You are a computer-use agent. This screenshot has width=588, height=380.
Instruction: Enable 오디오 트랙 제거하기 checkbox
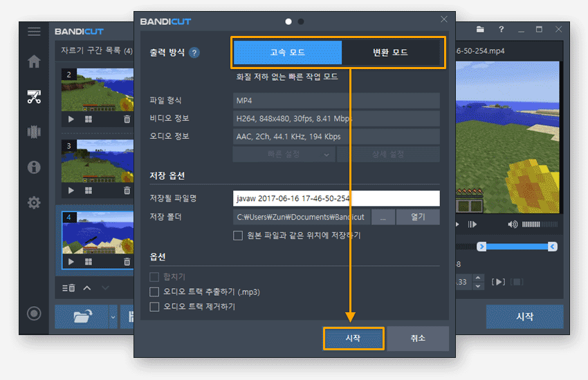tap(154, 307)
